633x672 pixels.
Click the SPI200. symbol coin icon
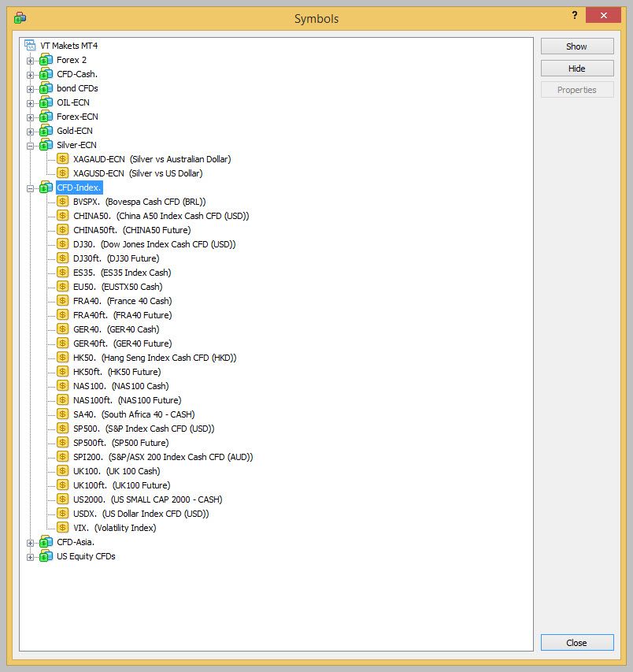[62, 456]
